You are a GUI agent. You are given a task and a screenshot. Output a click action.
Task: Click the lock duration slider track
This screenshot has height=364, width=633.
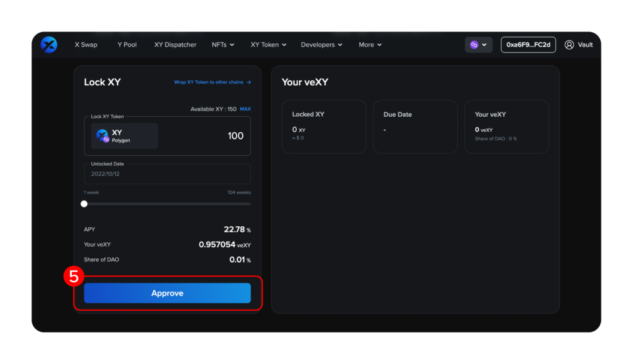click(x=167, y=204)
